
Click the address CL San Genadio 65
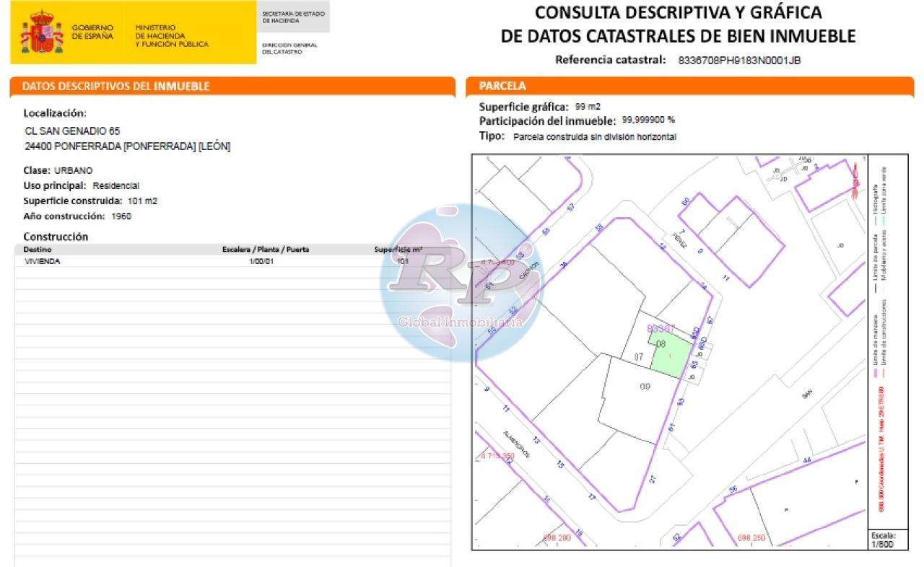click(72, 131)
